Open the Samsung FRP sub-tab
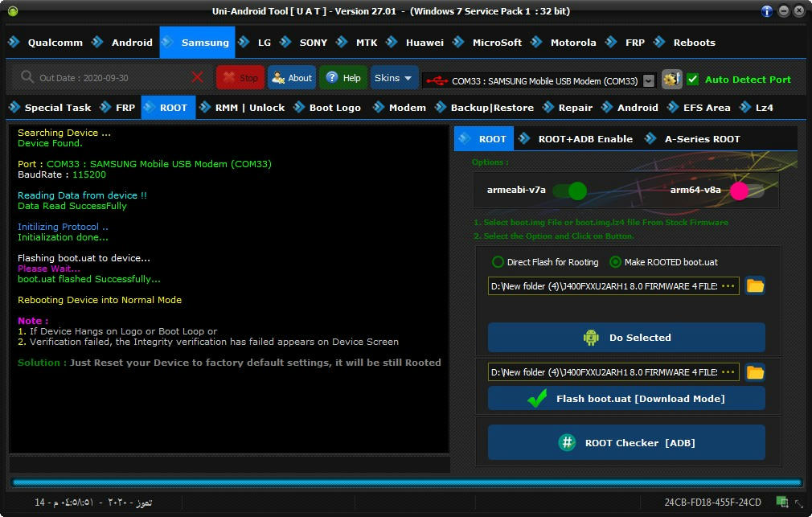The height and width of the screenshot is (517, 812). (x=118, y=108)
